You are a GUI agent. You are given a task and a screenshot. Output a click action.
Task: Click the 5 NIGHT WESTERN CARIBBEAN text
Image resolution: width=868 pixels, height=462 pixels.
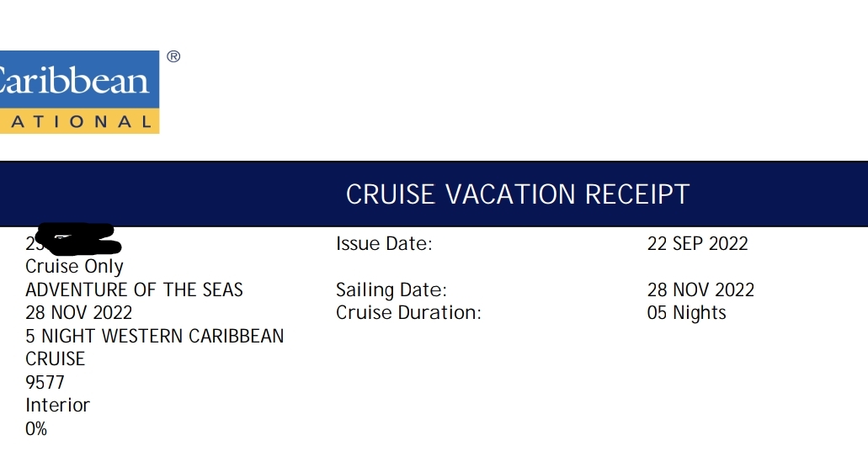point(154,336)
